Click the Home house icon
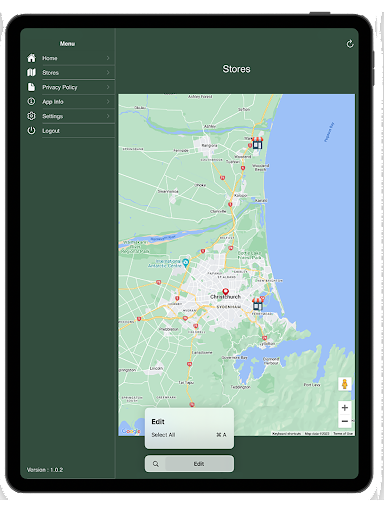Image resolution: width=384 pixels, height=512 pixels. (31, 58)
